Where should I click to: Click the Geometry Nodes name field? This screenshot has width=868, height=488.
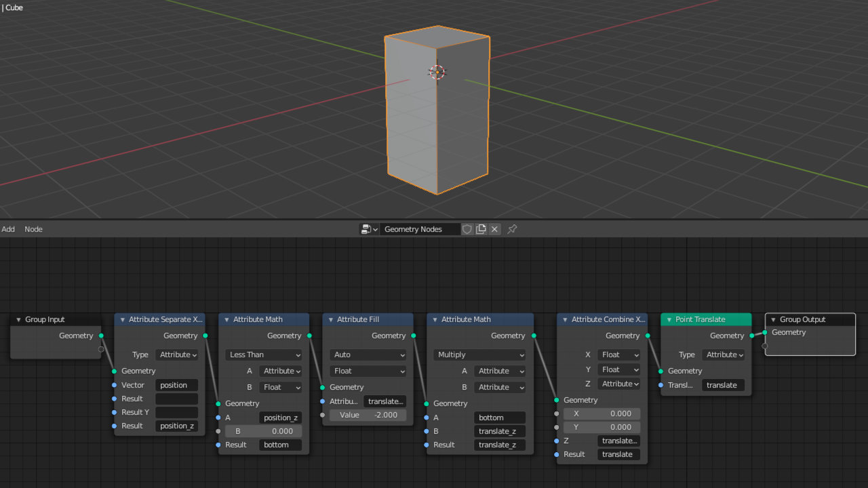[420, 229]
